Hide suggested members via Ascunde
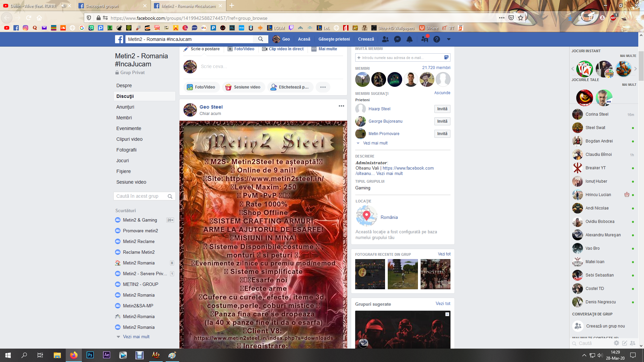 tap(442, 93)
